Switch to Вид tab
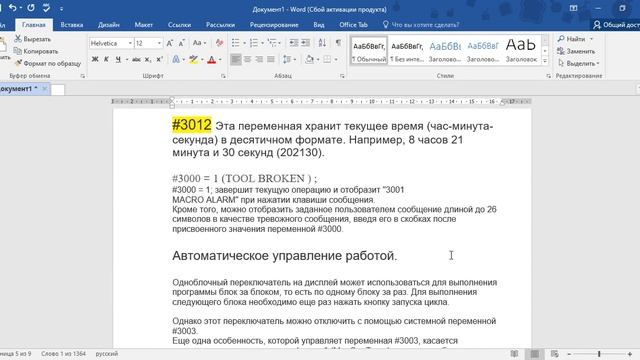This screenshot has width=640, height=360. (x=319, y=25)
